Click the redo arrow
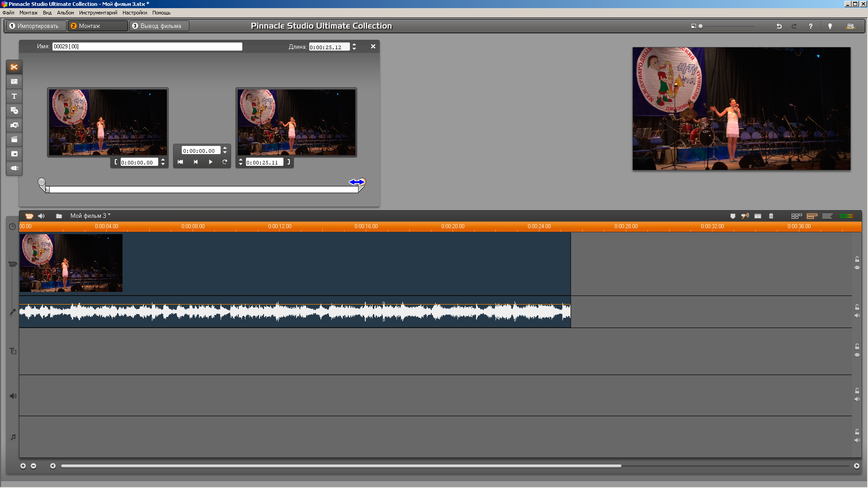The width and height of the screenshot is (868, 488). (794, 26)
